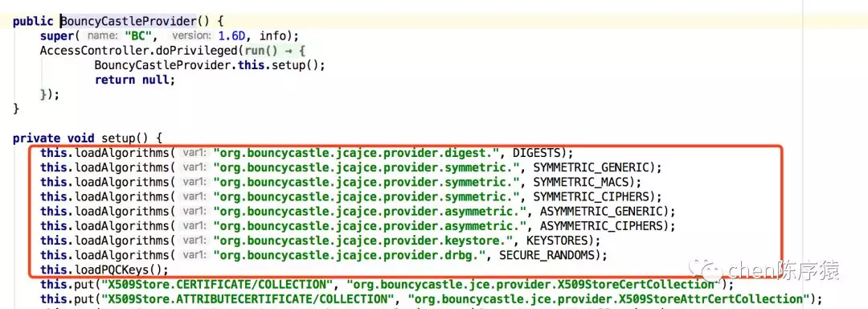This screenshot has height=309, width=868.
Task: Click the ASYMMETRIC_GENERIC constant
Action: tap(600, 211)
